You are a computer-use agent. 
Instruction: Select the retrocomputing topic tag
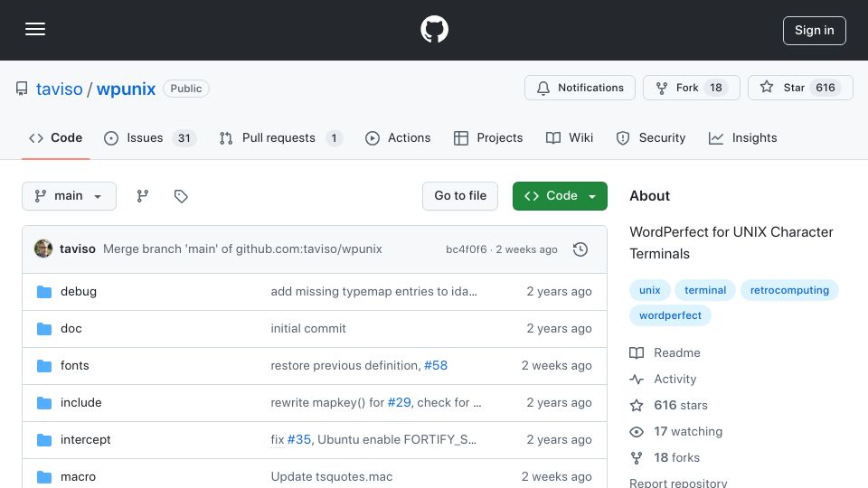click(789, 290)
